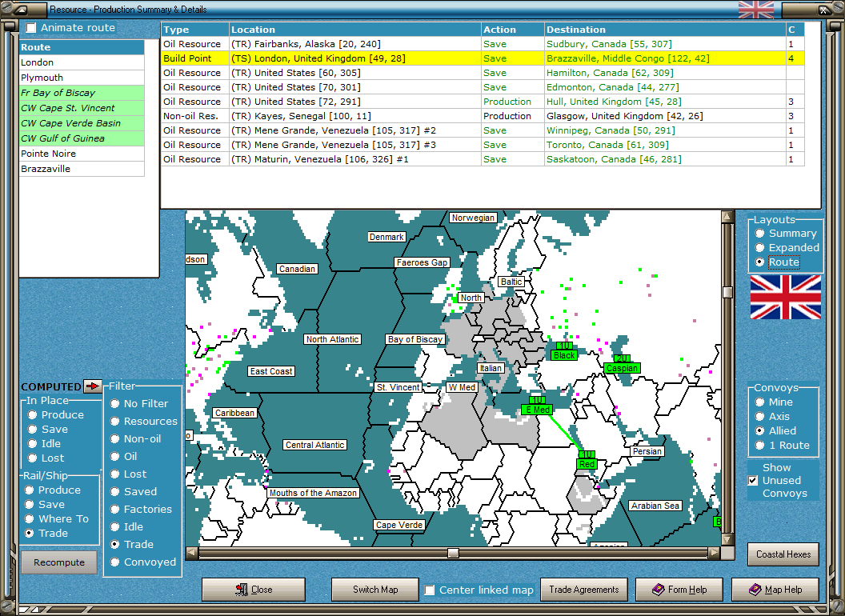Open the Trade Agreements dialog
The width and height of the screenshot is (845, 616).
pos(583,590)
